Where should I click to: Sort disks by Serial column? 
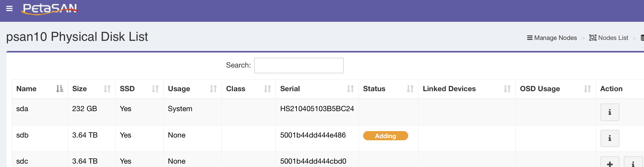coord(317,89)
